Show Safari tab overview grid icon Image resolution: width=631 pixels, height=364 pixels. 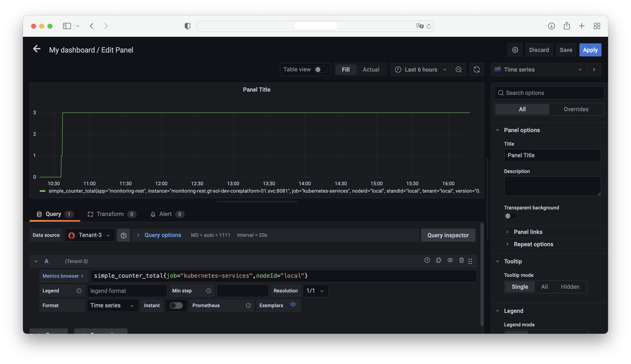pyautogui.click(x=597, y=26)
